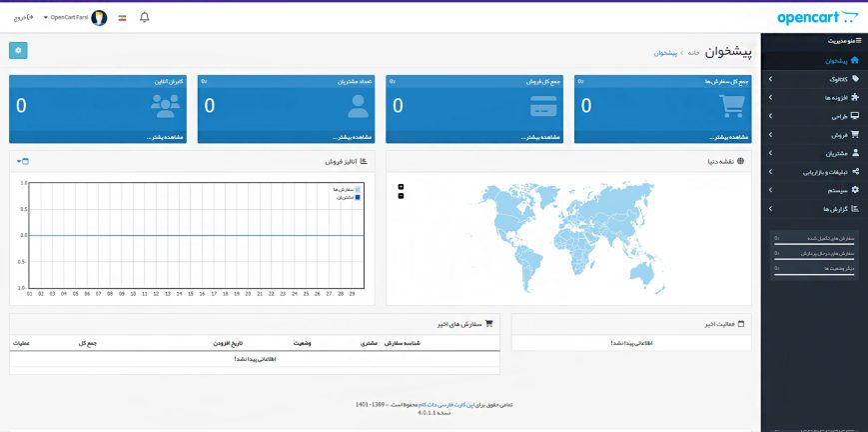Click the سفارش ها legend swatch
Image resolution: width=868 pixels, height=432 pixels.
click(x=357, y=190)
